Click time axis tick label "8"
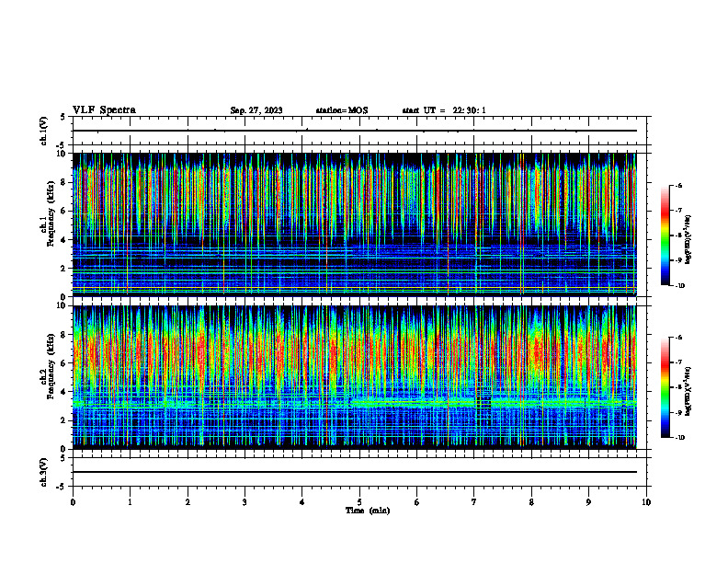 tap(531, 502)
